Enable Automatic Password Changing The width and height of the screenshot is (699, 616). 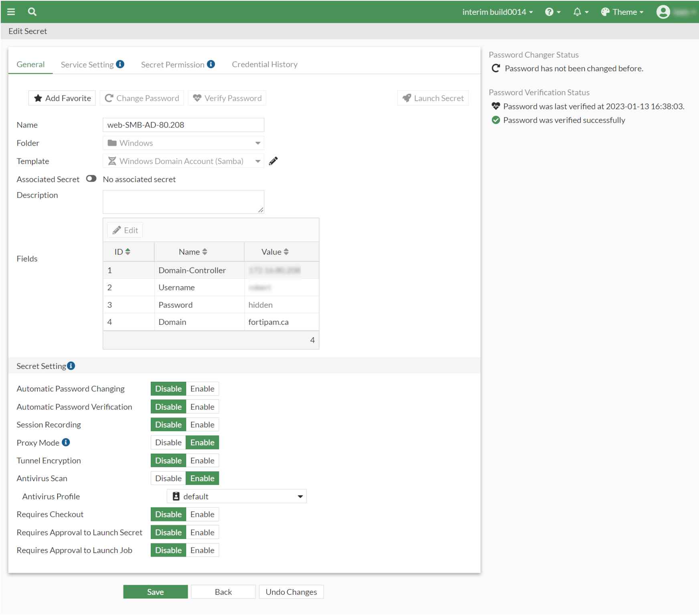(x=203, y=388)
